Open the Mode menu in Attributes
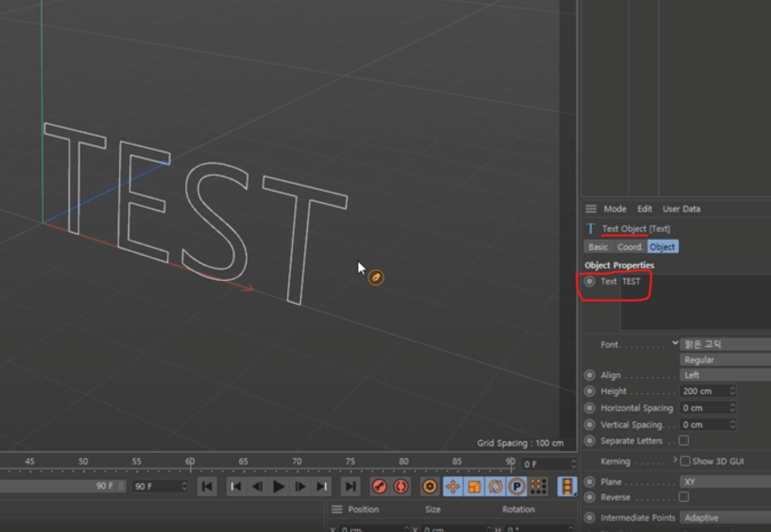Viewport: 771px width, 532px height. click(x=615, y=209)
